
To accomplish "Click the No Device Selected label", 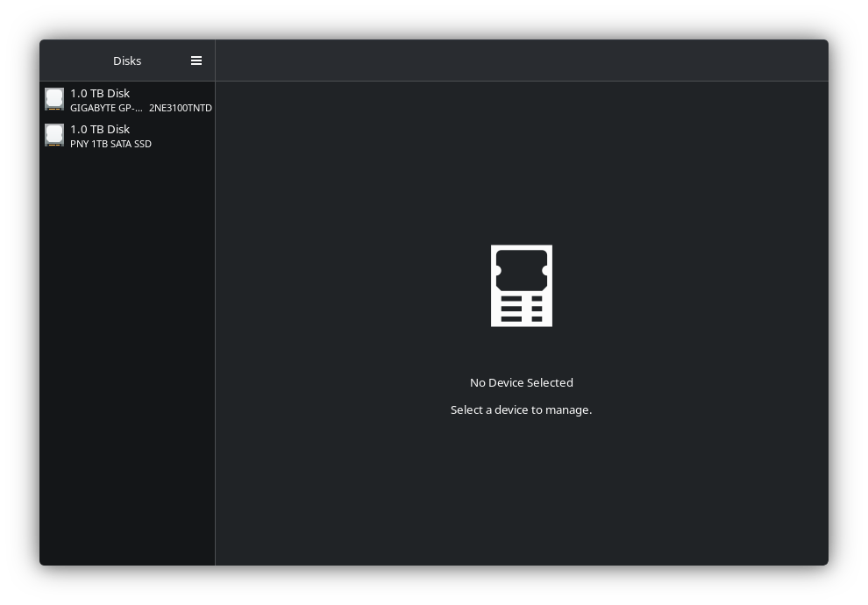I will pyautogui.click(x=521, y=382).
